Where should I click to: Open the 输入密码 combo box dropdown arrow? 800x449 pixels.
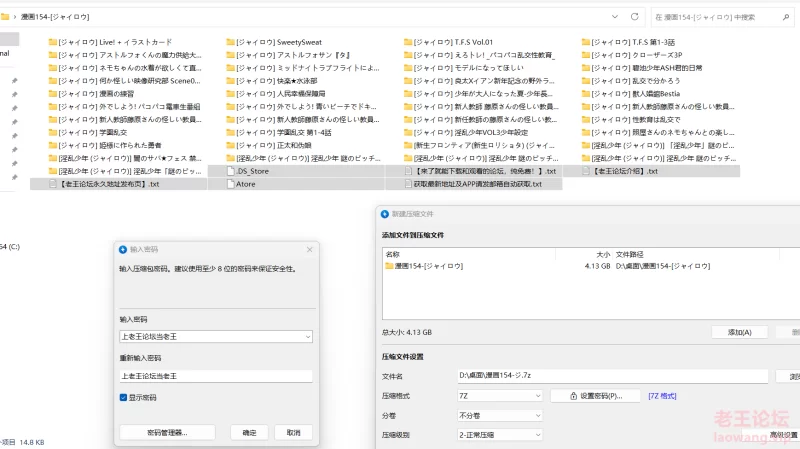(x=308, y=337)
